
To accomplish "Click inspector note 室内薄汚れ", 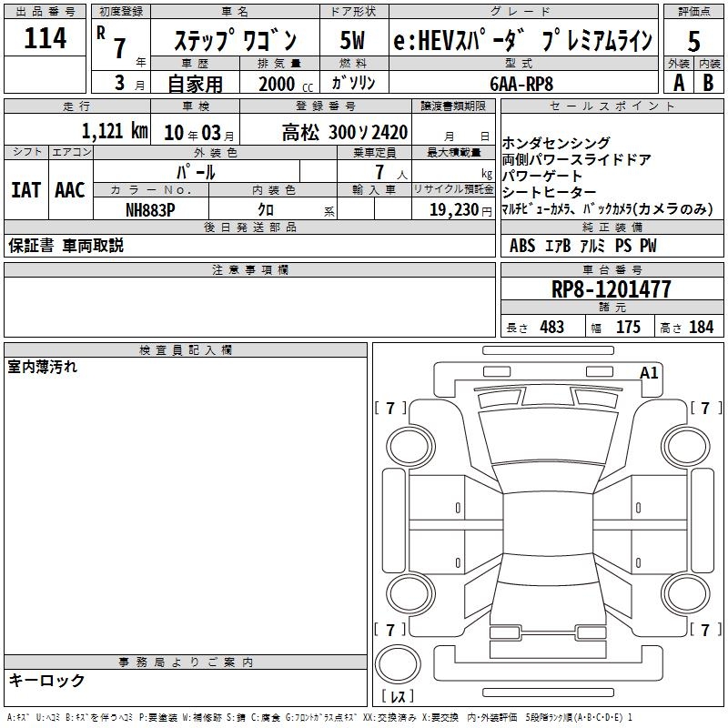I will pos(42,367).
